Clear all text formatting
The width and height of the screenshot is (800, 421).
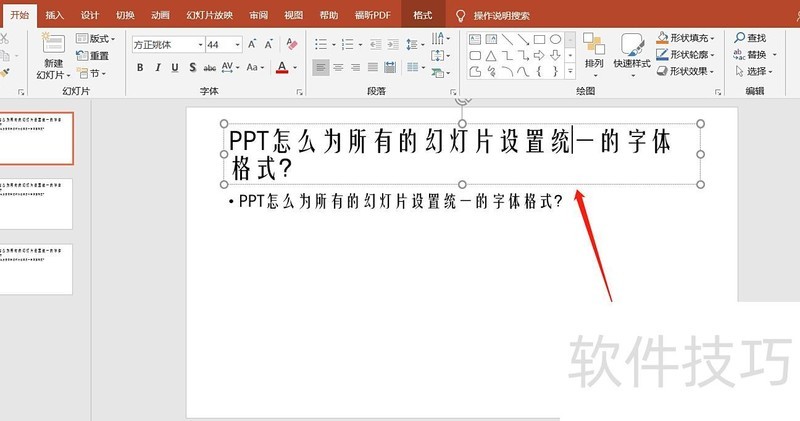(x=291, y=44)
